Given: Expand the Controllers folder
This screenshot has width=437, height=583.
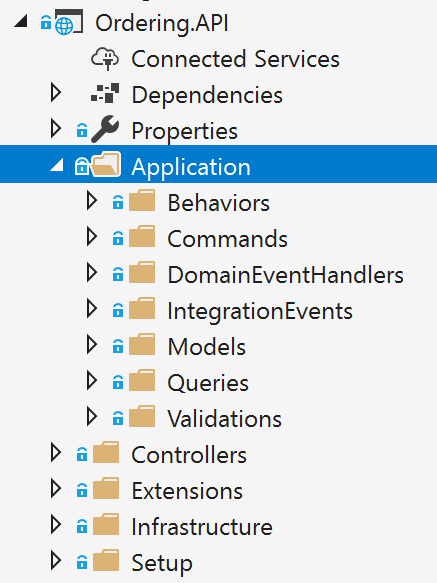Looking at the screenshot, I should coord(56,453).
